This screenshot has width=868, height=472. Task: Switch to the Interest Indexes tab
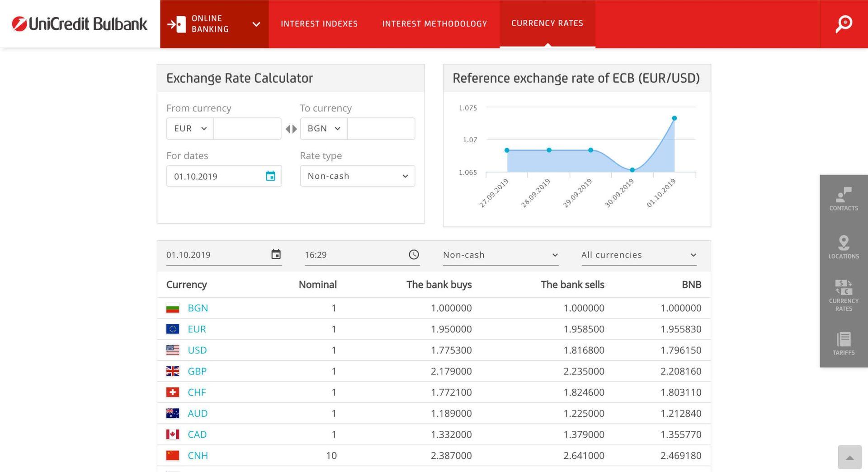click(319, 24)
